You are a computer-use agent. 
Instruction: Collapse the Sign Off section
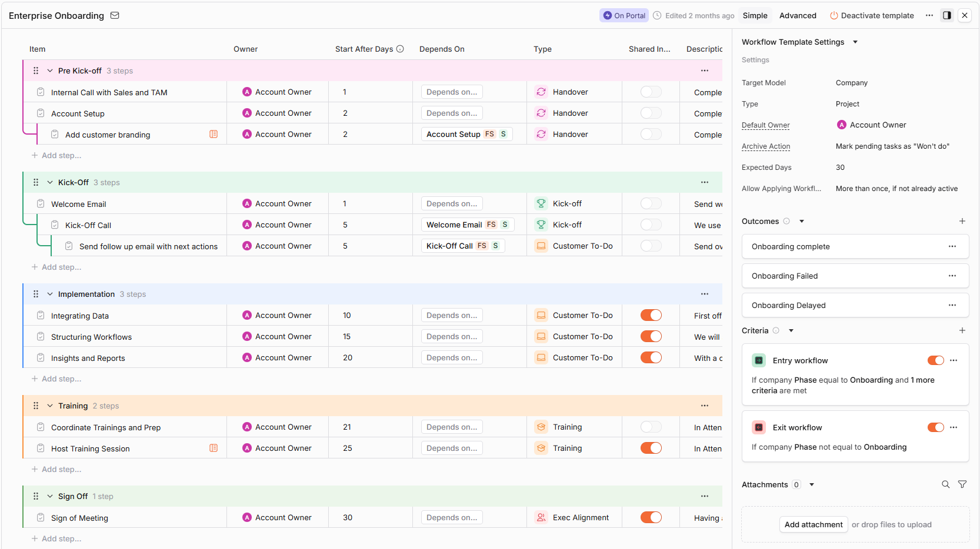click(x=50, y=496)
